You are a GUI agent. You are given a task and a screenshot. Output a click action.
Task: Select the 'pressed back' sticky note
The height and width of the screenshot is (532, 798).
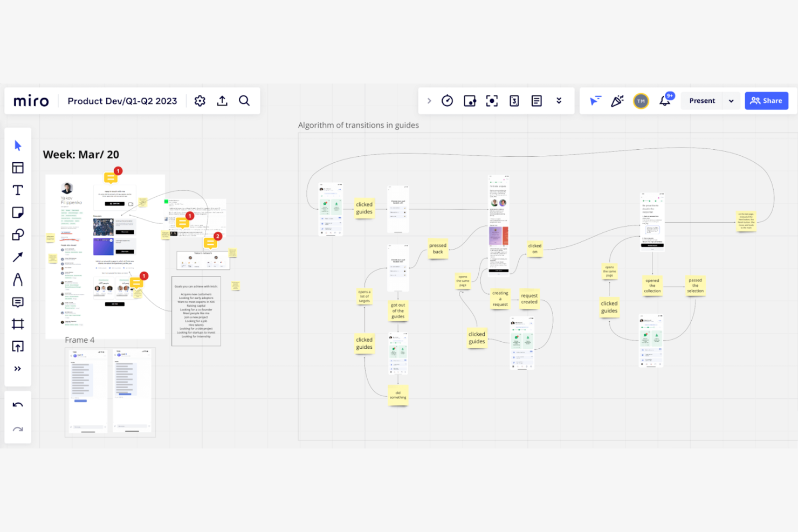(x=438, y=248)
